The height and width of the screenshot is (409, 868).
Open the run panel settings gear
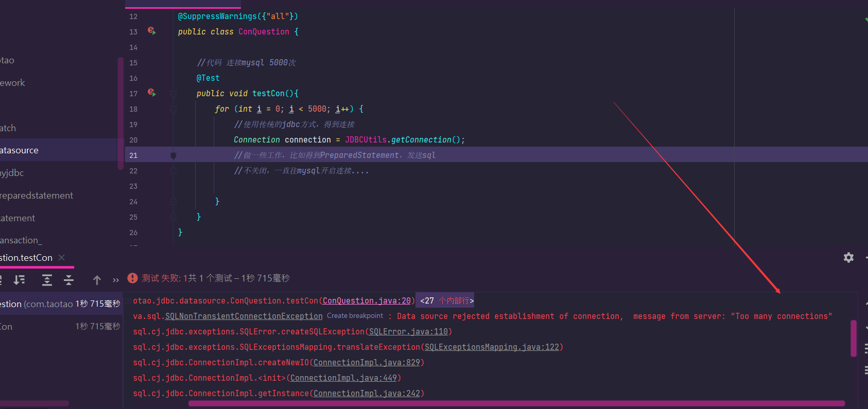click(848, 257)
